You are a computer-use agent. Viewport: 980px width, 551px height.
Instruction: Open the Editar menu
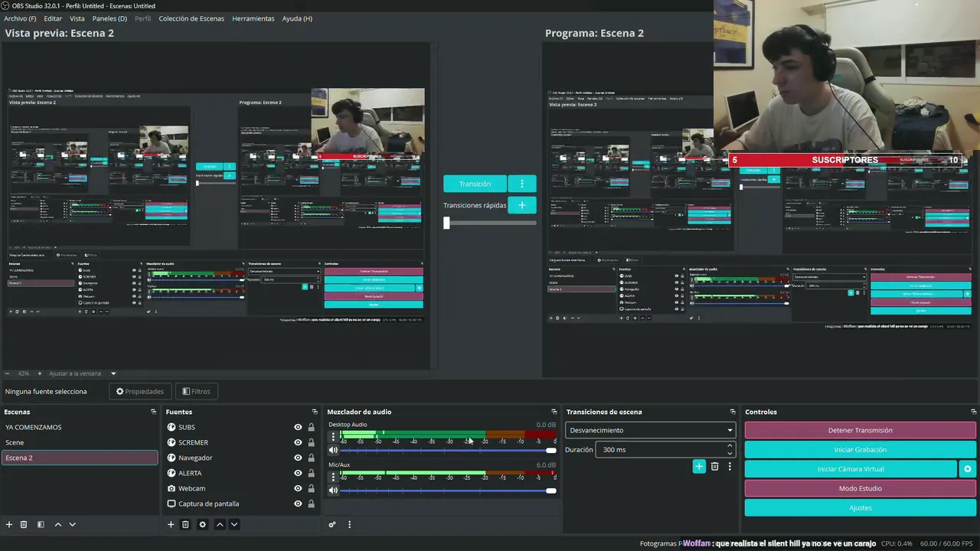[53, 18]
